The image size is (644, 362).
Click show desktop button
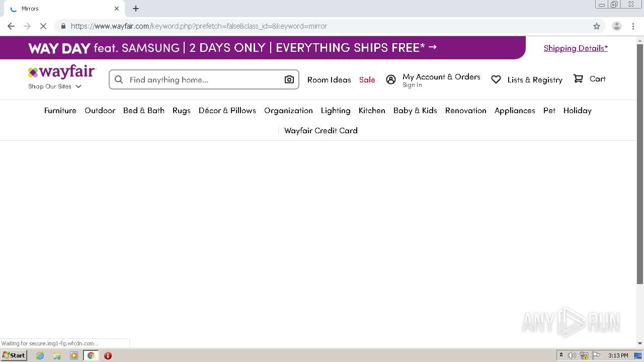click(x=638, y=355)
